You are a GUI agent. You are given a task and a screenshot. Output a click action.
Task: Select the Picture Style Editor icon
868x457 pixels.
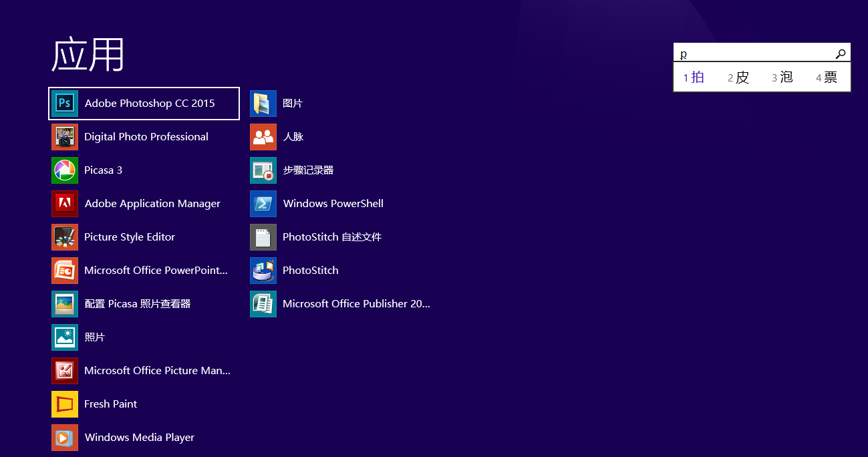click(x=65, y=237)
